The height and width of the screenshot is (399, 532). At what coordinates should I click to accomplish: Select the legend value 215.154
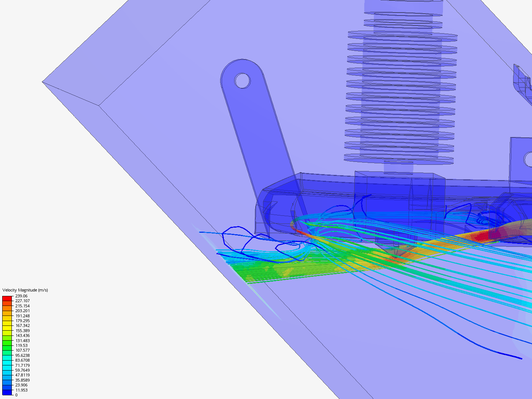(23, 306)
